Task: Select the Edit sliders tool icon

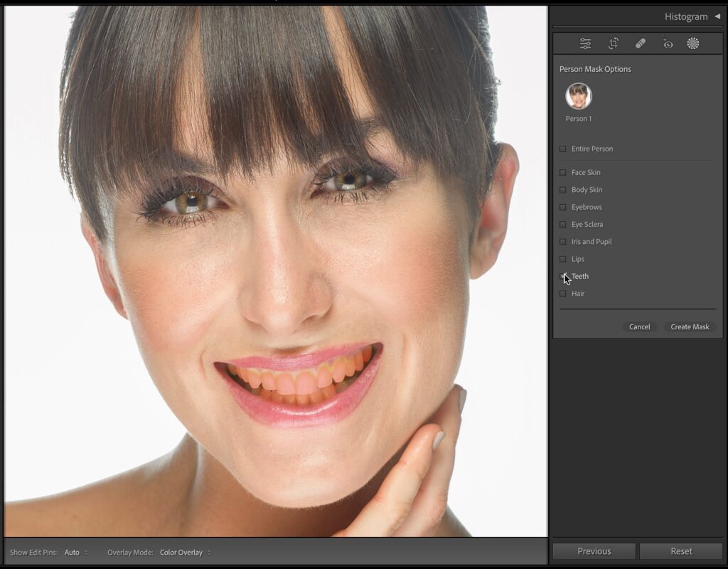Action: (585, 43)
